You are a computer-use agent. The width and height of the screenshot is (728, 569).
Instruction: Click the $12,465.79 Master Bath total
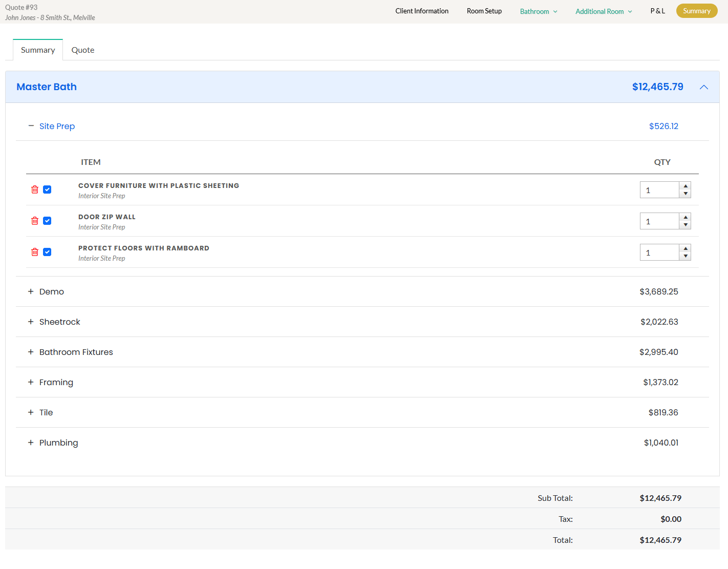pos(657,87)
